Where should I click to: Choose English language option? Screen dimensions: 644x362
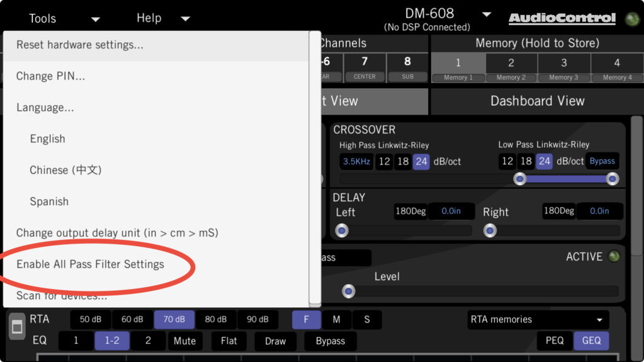[x=156, y=139]
